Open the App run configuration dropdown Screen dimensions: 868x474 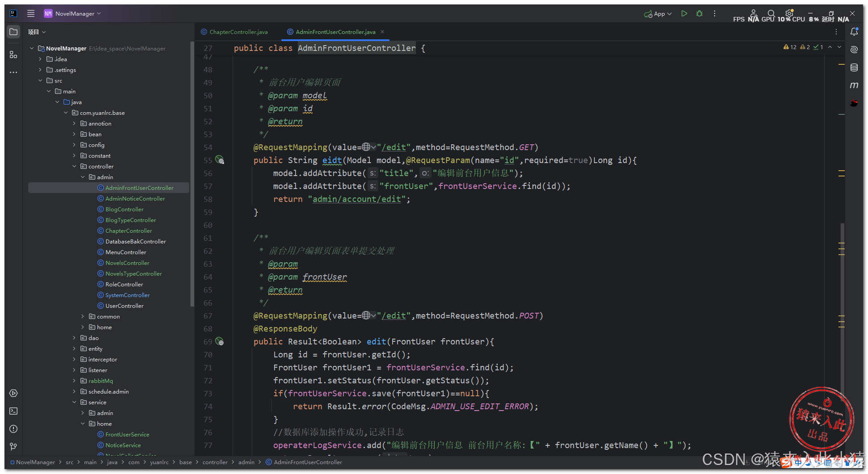658,14
